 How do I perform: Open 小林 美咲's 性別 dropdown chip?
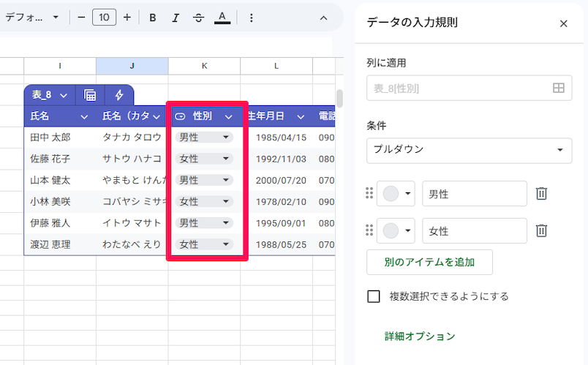(204, 201)
